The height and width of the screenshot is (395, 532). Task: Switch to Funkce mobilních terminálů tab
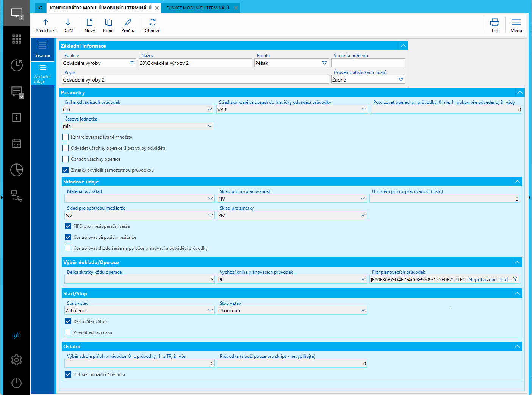tap(198, 8)
